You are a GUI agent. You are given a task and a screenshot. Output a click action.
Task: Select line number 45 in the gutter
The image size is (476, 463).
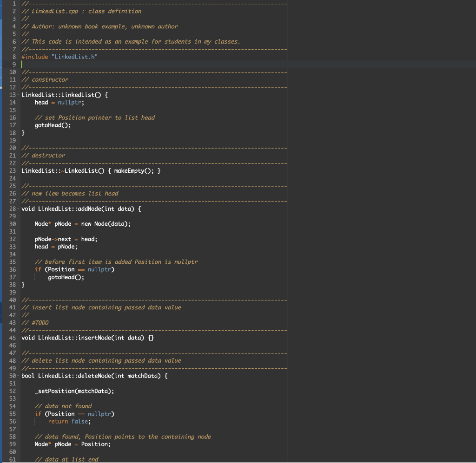[12, 338]
